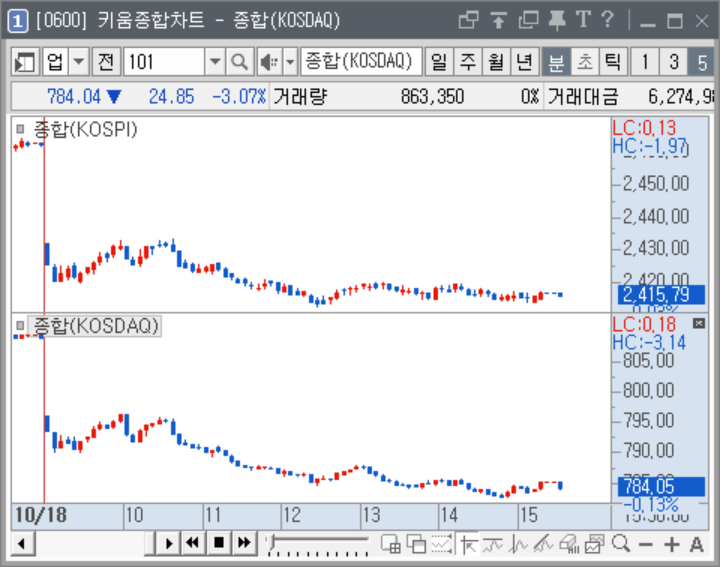Screen dimensions: 720x567
Task: Open font settings T icon
Action: pos(583,20)
